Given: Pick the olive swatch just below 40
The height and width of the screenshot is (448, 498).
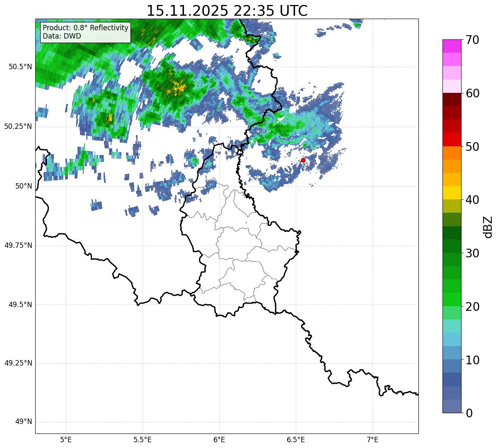Looking at the screenshot, I should (x=452, y=206).
